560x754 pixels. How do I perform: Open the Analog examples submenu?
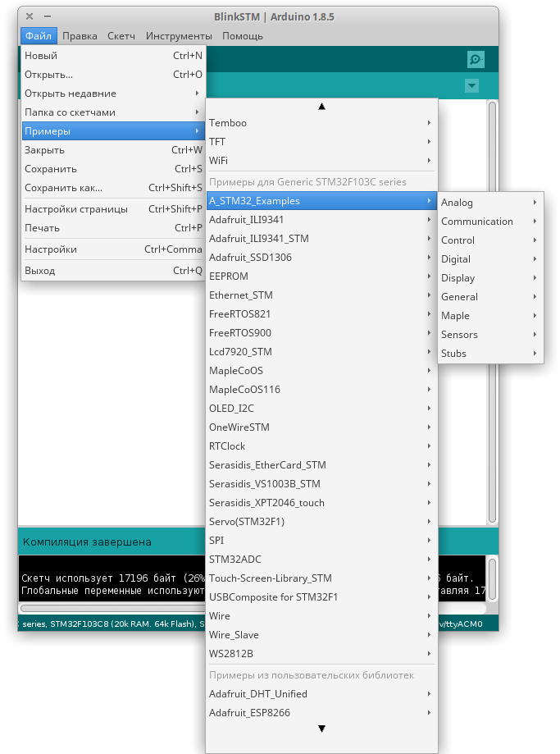click(x=490, y=203)
